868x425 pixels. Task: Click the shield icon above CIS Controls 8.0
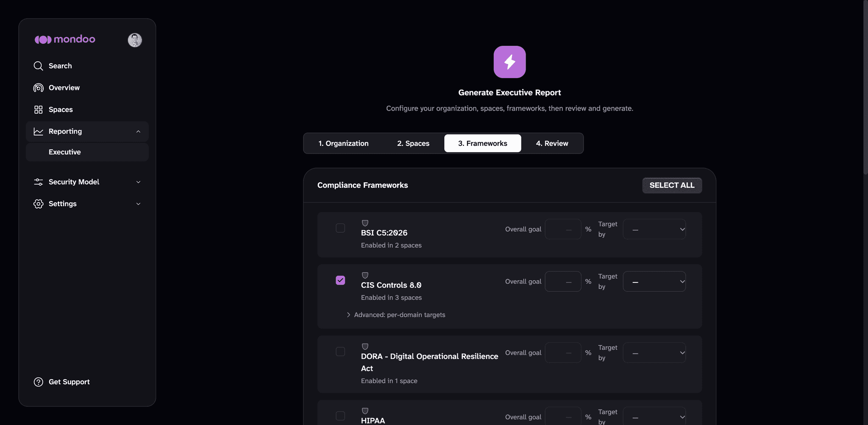coord(365,275)
